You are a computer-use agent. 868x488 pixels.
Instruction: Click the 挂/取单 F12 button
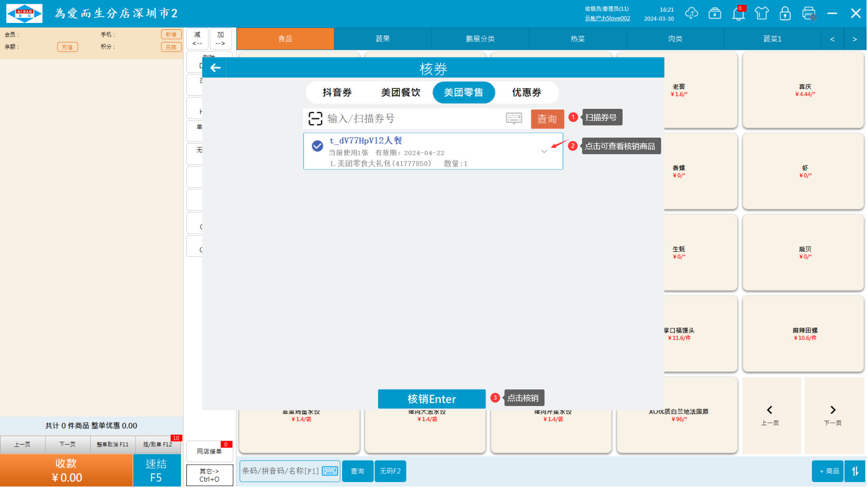pos(158,445)
